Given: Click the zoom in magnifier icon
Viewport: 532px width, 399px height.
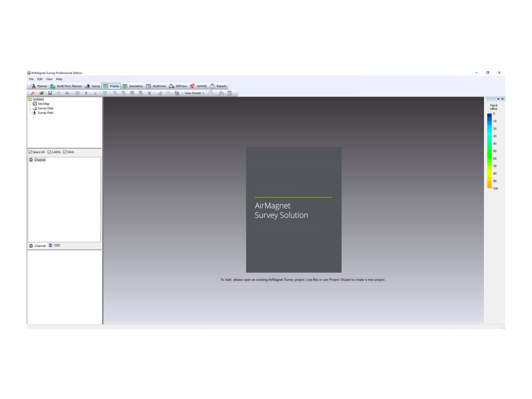Looking at the screenshot, I should click(x=115, y=93).
